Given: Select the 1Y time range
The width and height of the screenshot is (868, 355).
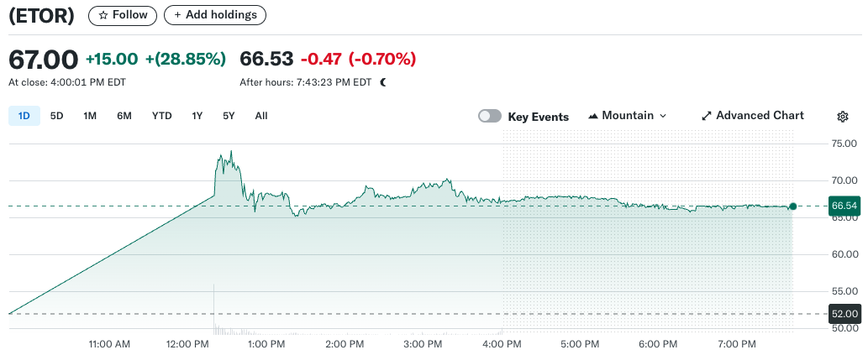Looking at the screenshot, I should click(197, 116).
